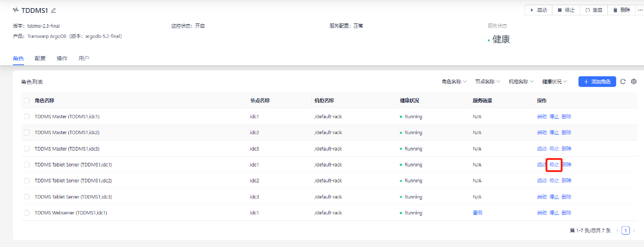Click the 节点名称 column header
Viewport: 644px width, 247px height.
(260, 101)
